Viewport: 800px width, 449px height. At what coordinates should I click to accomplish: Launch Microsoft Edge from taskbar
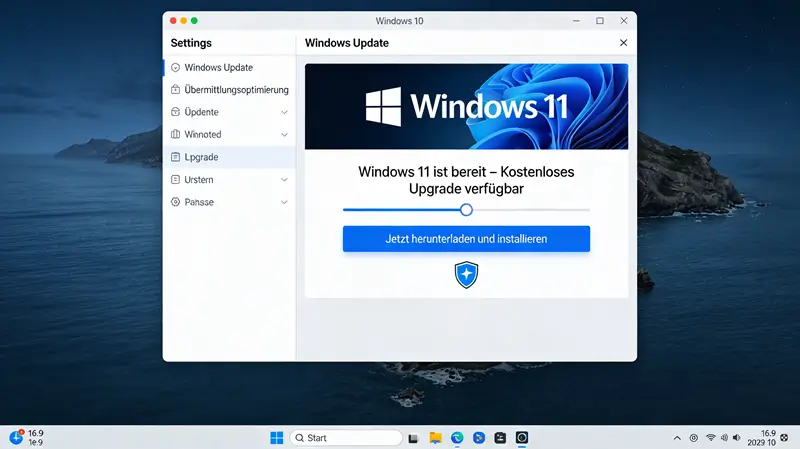coord(457,438)
